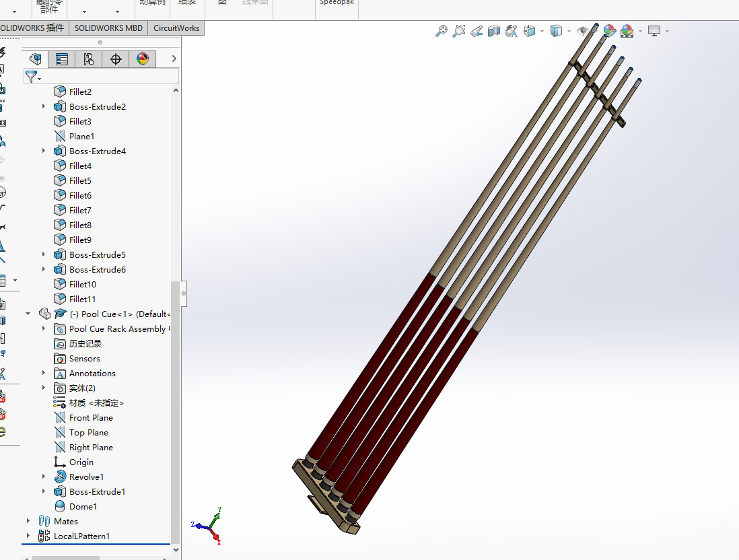Switch to the DisplayManager color ball tab
The image size is (739, 560).
[x=142, y=59]
